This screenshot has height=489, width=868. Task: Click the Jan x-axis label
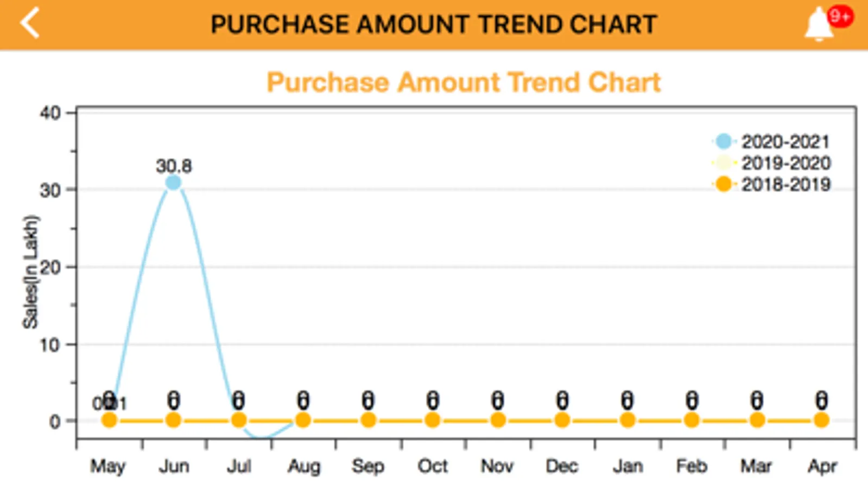(x=628, y=466)
